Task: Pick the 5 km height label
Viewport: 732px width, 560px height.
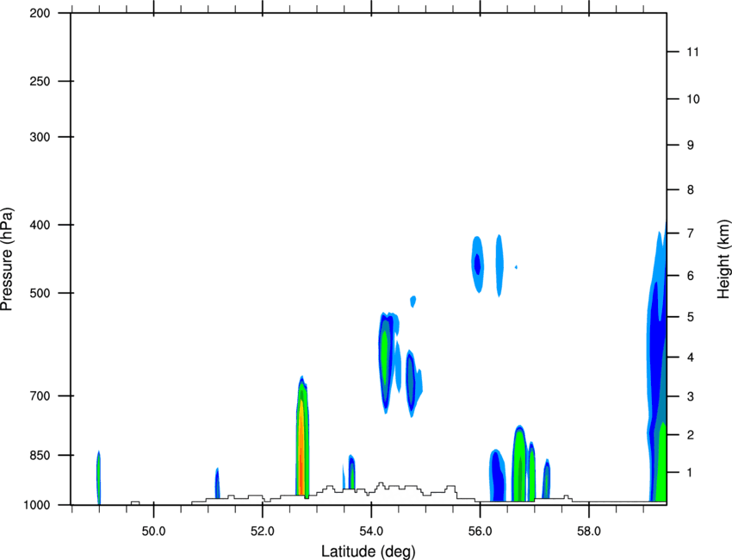Action: 691,317
